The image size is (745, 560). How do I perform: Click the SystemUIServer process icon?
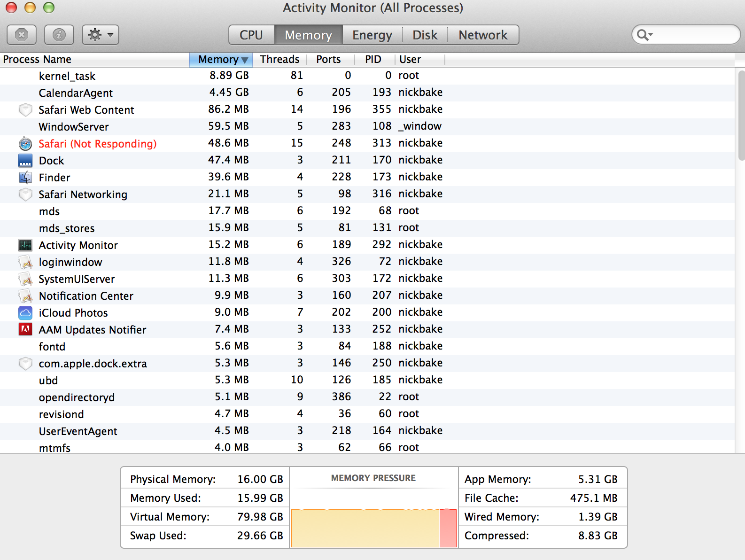click(25, 279)
